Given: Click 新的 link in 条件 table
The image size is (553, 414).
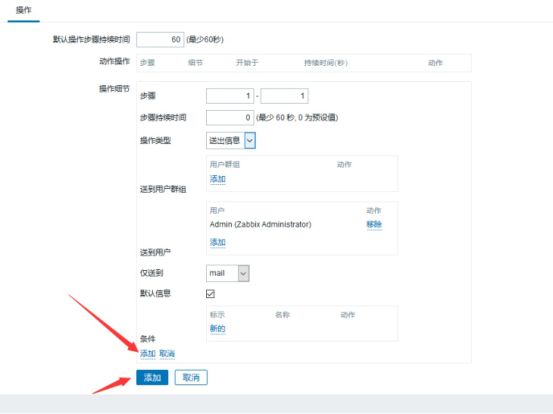Looking at the screenshot, I should (x=218, y=329).
